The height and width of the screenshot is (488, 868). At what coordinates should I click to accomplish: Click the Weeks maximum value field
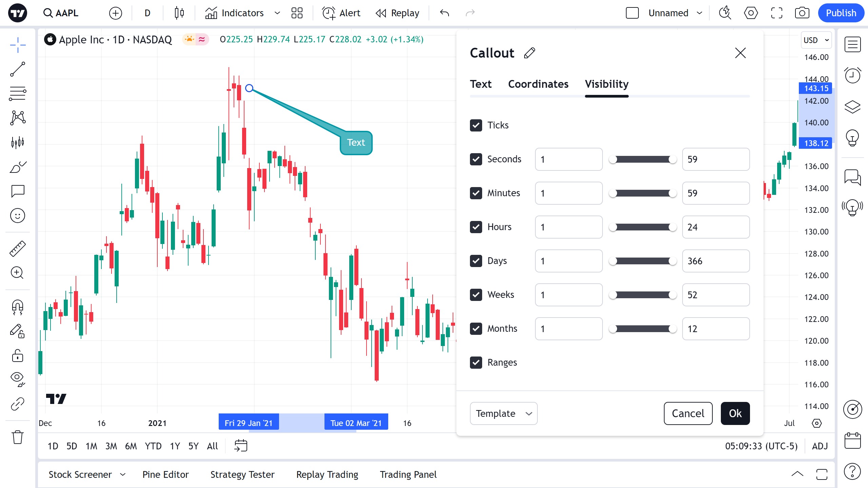coord(716,295)
